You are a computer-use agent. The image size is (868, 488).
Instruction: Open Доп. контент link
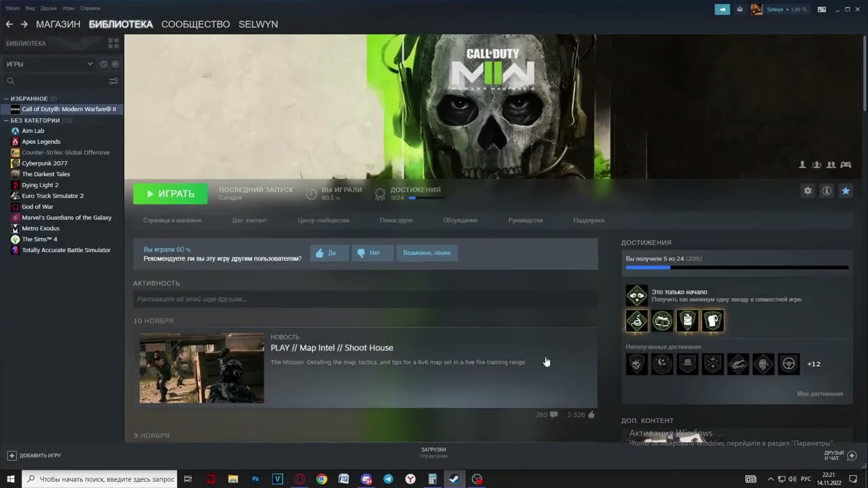point(250,220)
